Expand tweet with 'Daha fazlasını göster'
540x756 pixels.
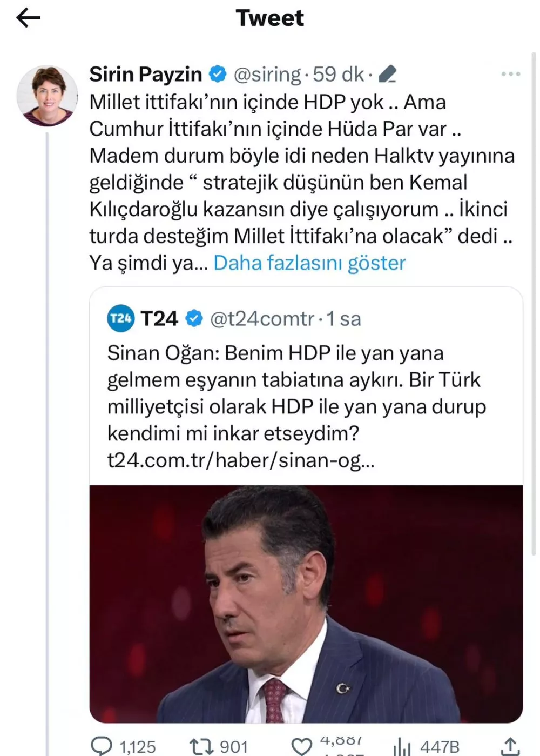pos(309,263)
